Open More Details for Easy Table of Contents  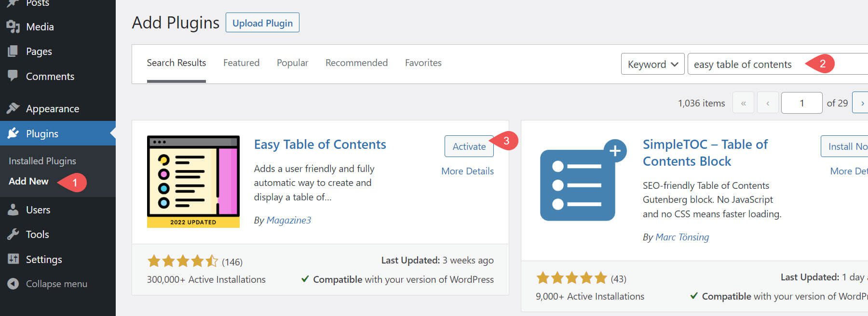(x=467, y=171)
